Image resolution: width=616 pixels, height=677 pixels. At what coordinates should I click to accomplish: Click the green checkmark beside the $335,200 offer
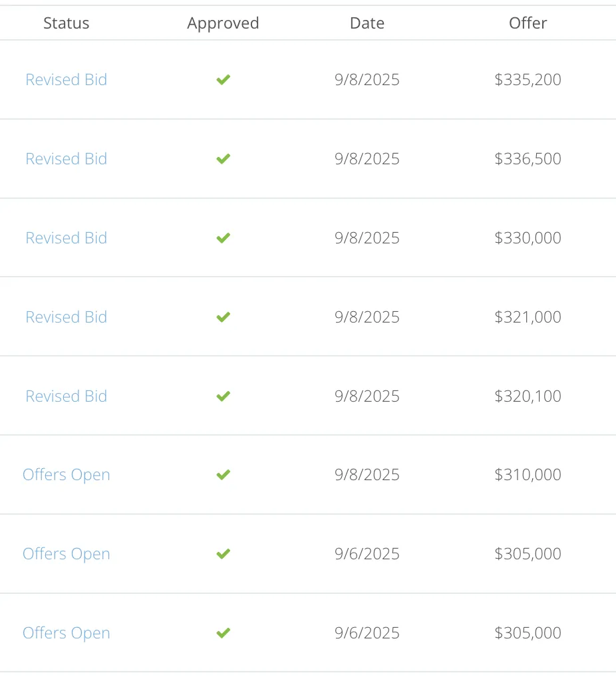click(224, 79)
